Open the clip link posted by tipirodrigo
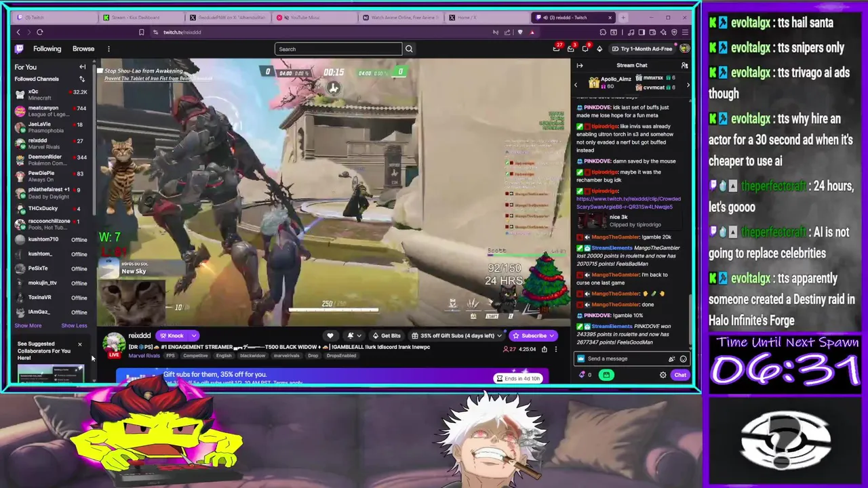 point(628,203)
